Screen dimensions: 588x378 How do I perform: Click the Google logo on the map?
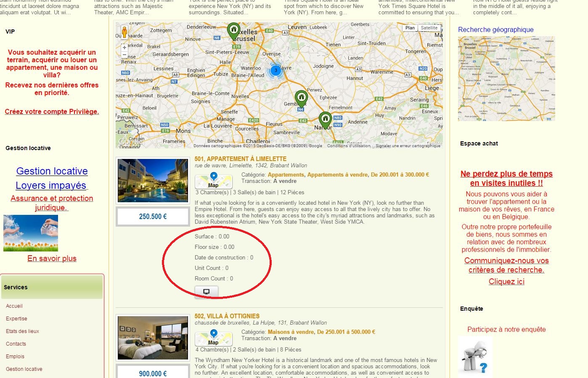130,142
